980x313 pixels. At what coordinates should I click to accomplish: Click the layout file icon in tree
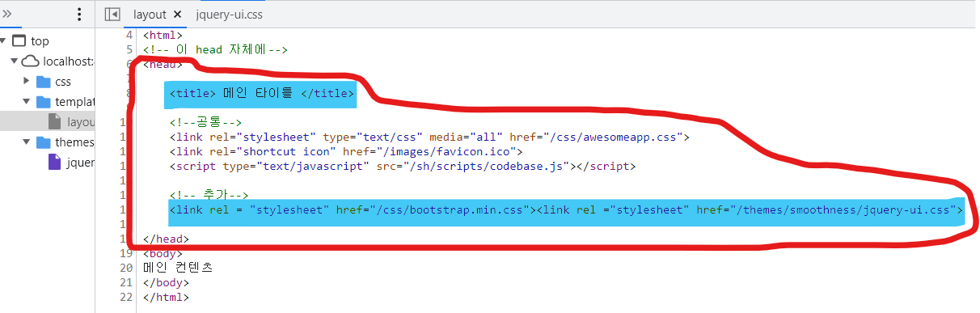point(54,121)
